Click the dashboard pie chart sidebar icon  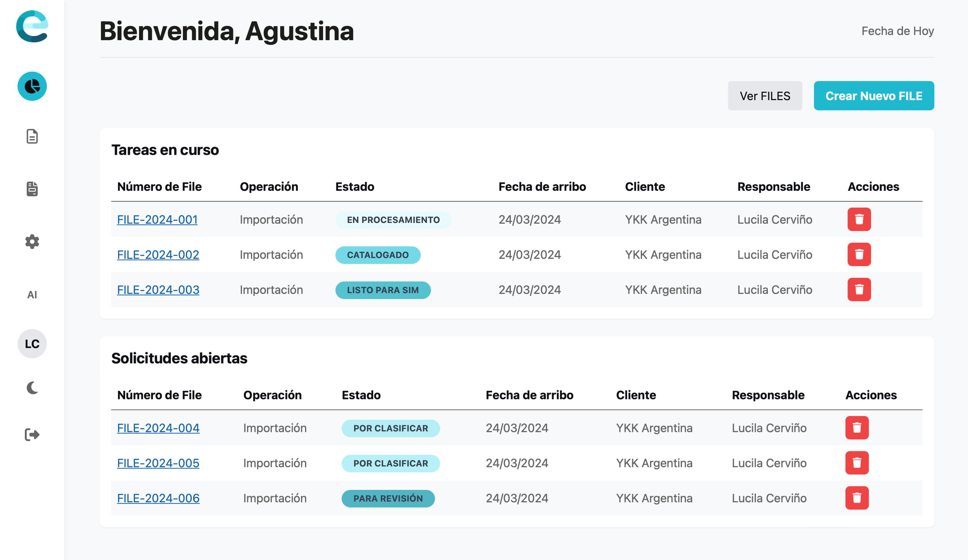point(32,86)
